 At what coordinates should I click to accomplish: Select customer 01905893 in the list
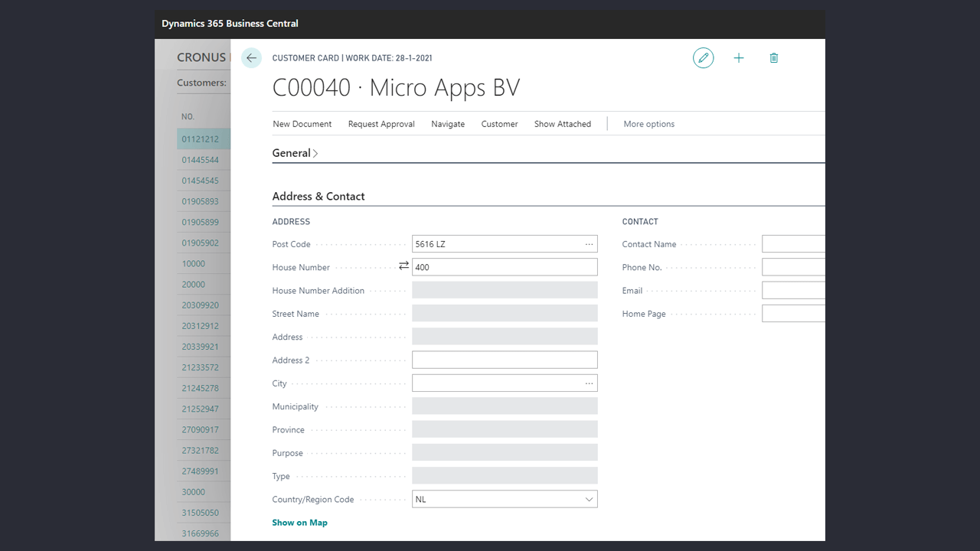point(201,201)
